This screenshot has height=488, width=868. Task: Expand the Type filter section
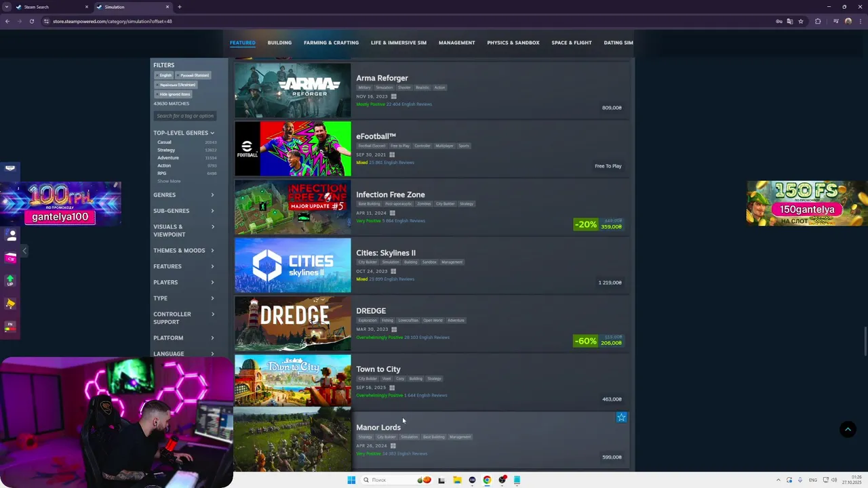click(184, 298)
